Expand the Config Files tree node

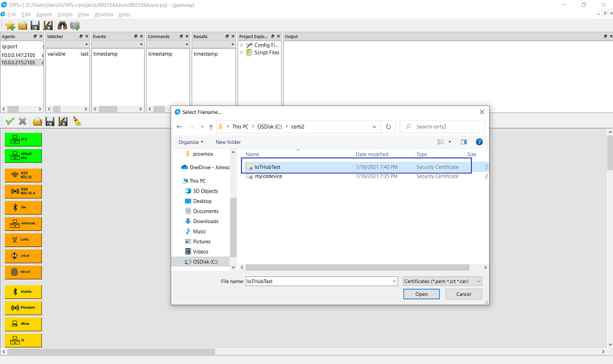tap(242, 45)
